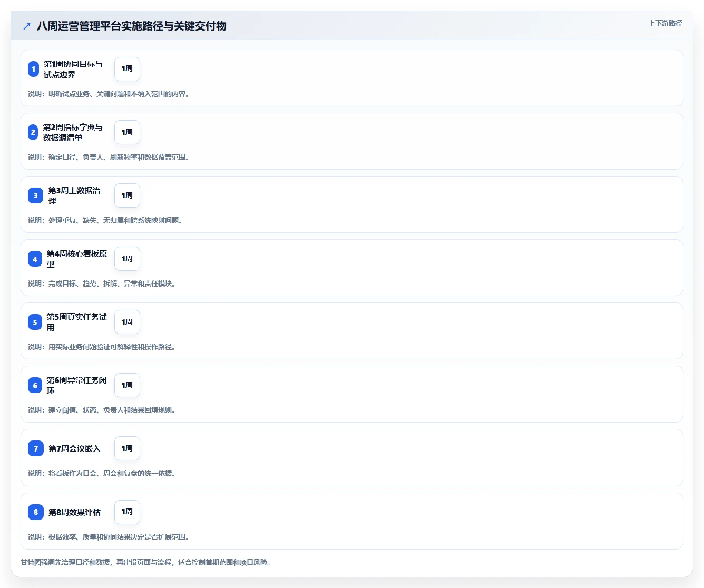Click the 1周 duration chip for 第3周主数据治理
This screenshot has width=704, height=588.
(x=127, y=195)
